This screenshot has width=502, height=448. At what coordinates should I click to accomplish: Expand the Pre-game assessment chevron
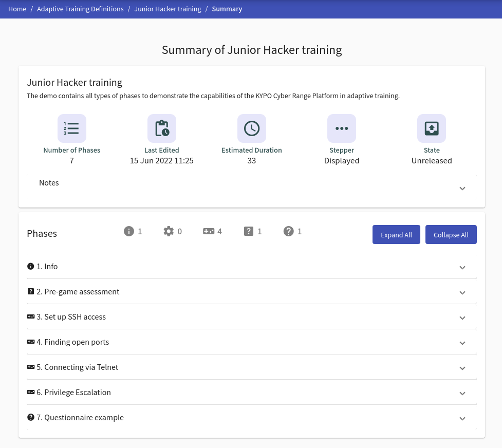(x=462, y=293)
